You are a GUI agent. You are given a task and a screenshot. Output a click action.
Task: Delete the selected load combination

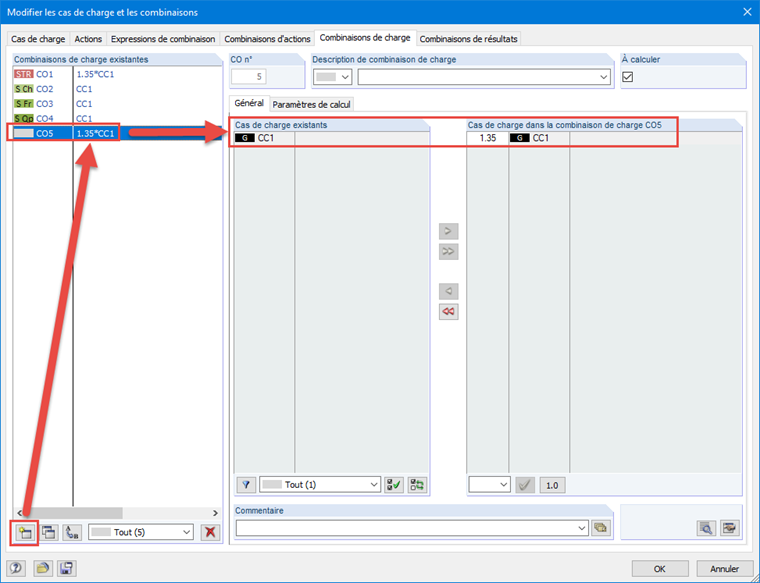[x=210, y=532]
